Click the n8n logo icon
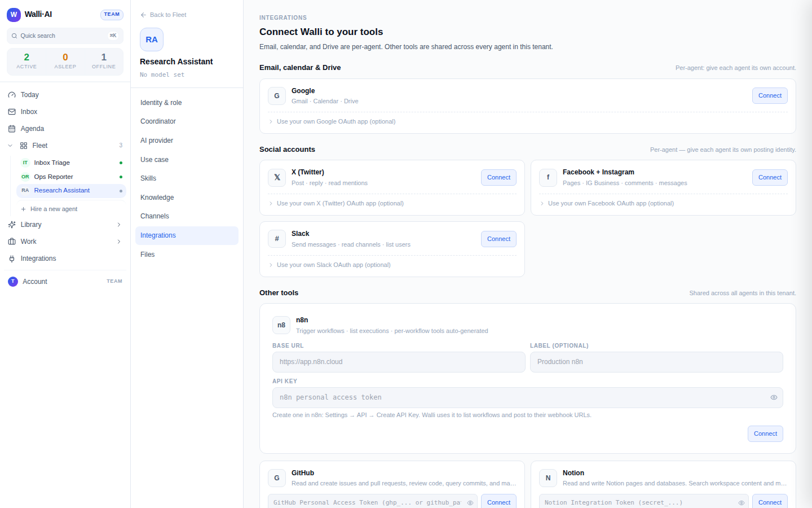This screenshot has height=508, width=812. [281, 325]
